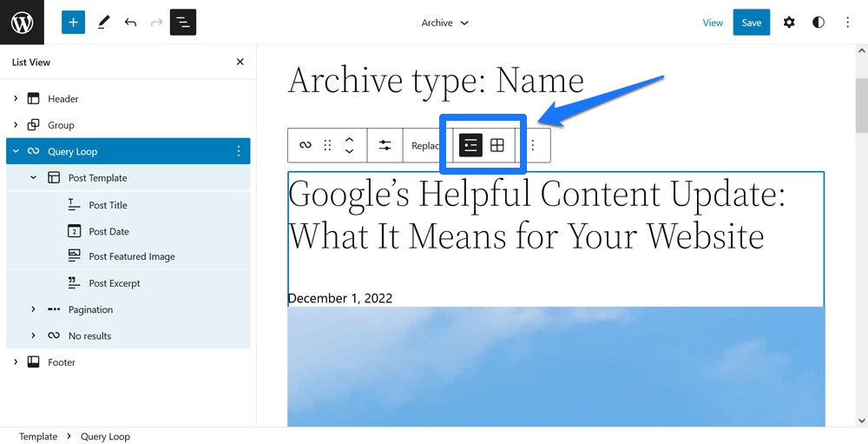Click the Post Featured Image icon
This screenshot has width=868, height=444.
(74, 255)
